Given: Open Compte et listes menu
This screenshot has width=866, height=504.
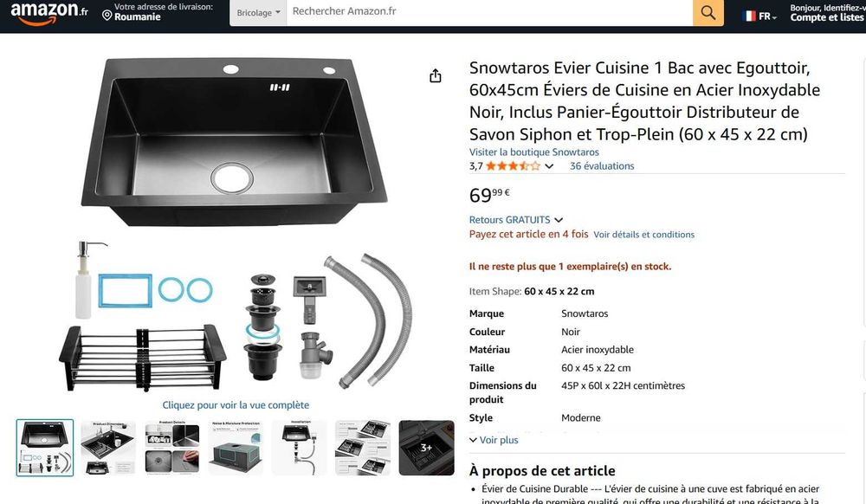Looking at the screenshot, I should [827, 17].
